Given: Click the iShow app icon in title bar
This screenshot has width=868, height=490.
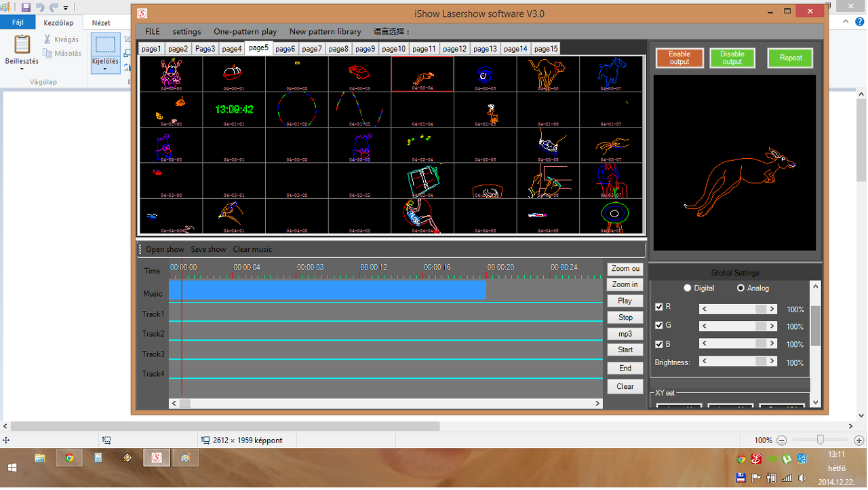Looking at the screenshot, I should pos(142,14).
